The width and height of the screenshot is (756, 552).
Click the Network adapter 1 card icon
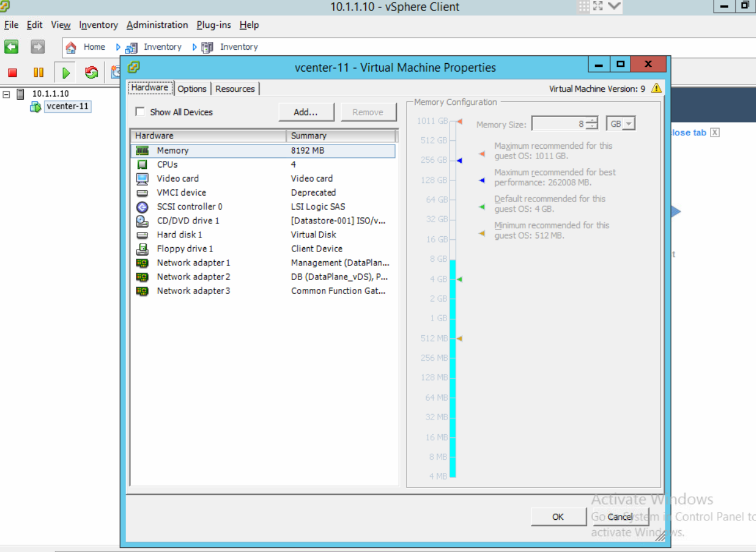(142, 263)
